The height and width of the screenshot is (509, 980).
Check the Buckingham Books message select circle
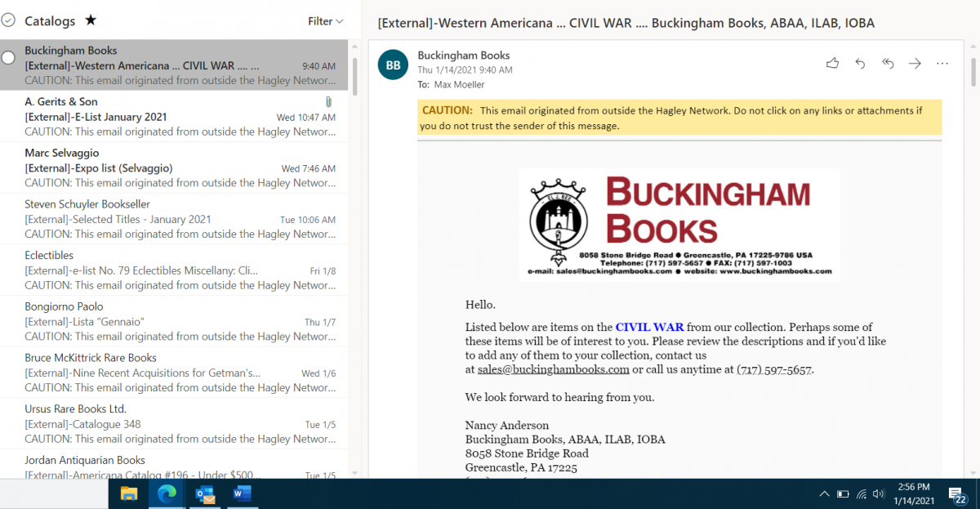click(x=8, y=57)
